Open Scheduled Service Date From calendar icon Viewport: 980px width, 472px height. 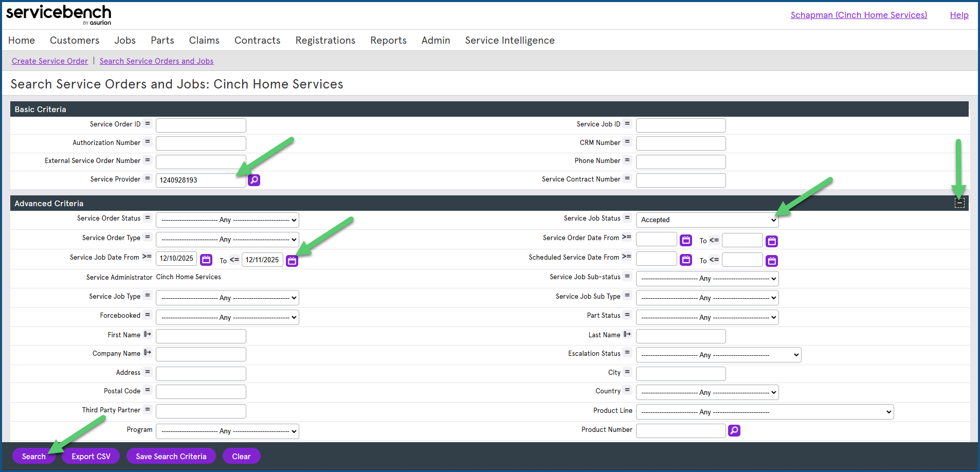coord(686,260)
